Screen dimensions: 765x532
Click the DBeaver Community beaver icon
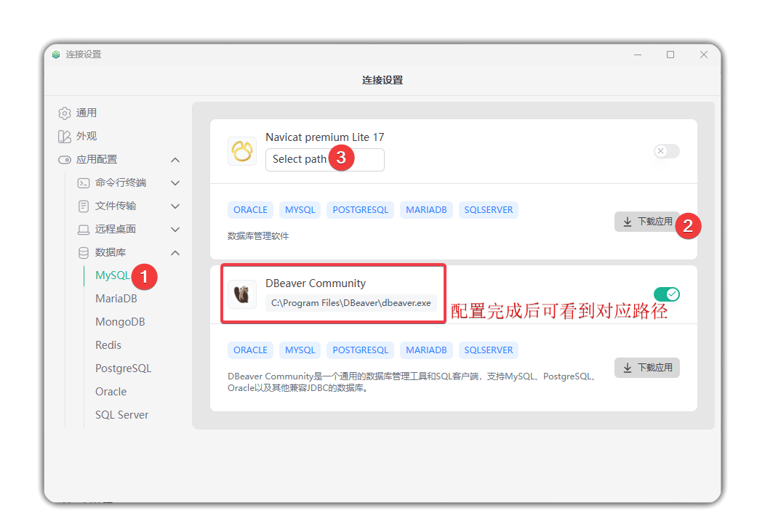coord(241,294)
